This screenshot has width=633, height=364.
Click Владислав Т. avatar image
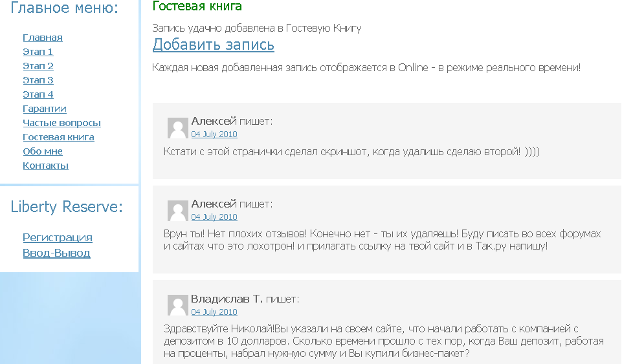coord(177,305)
